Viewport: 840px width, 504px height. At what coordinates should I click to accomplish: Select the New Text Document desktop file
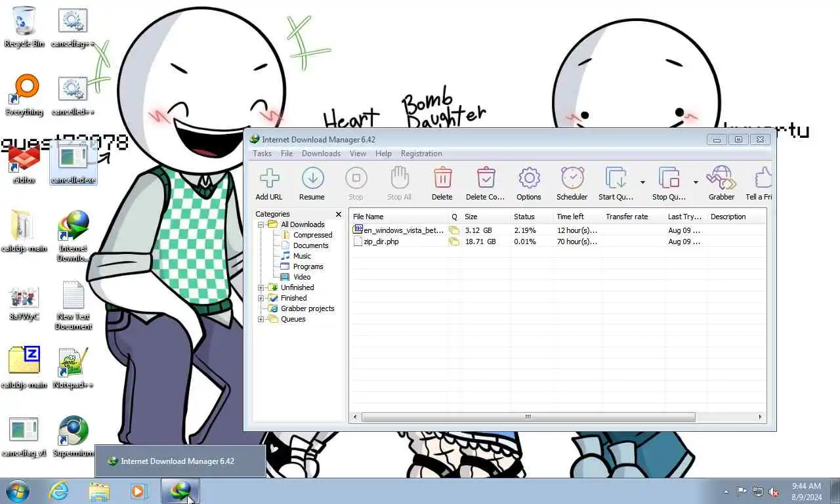coord(73,305)
